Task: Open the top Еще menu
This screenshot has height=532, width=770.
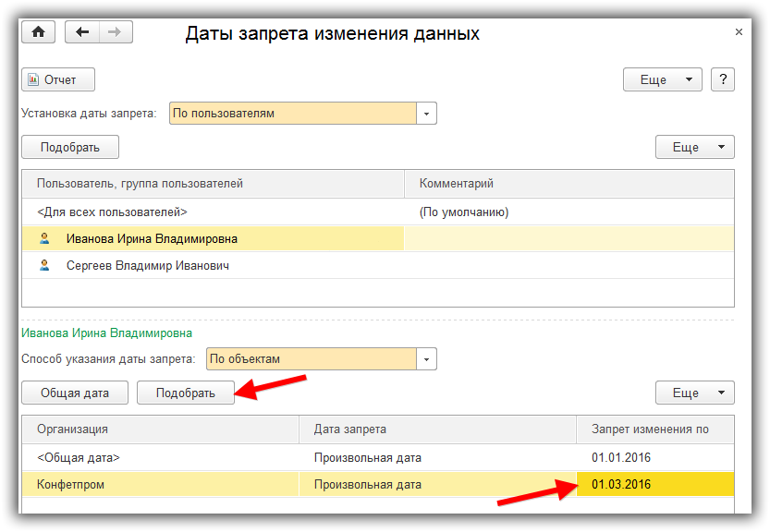Action: point(662,79)
